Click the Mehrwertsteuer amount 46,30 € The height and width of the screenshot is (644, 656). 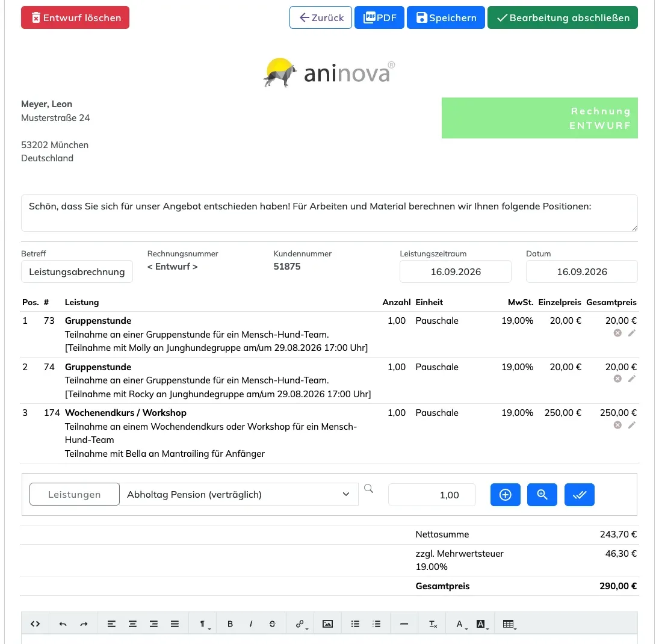click(621, 554)
